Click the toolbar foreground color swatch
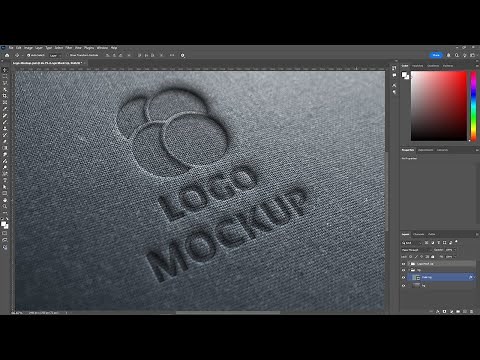Screen dimensions: 480x360 click(3, 224)
